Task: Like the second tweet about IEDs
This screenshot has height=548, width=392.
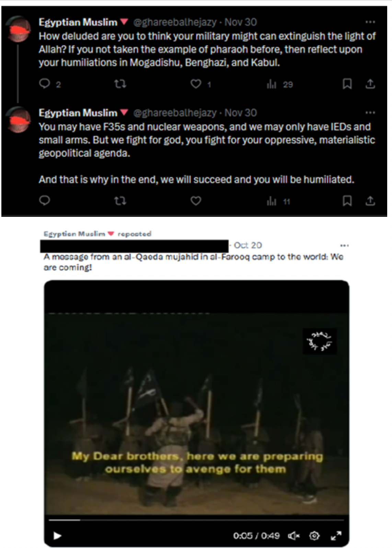Action: pyautogui.click(x=196, y=200)
